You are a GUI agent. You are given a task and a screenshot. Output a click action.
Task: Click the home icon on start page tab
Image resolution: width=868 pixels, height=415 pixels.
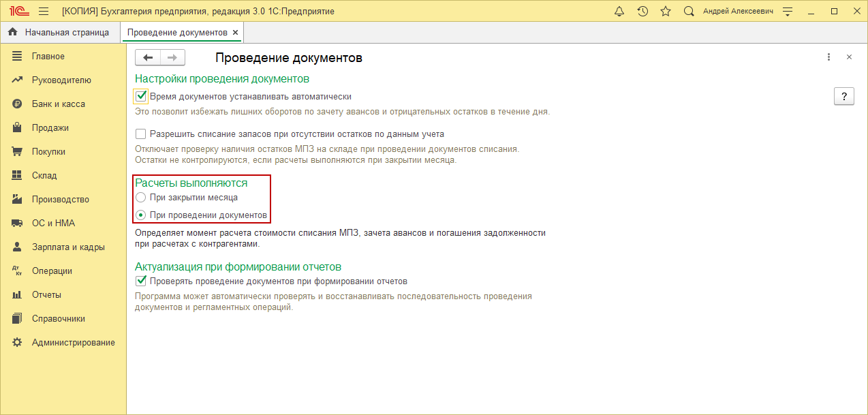pos(12,32)
